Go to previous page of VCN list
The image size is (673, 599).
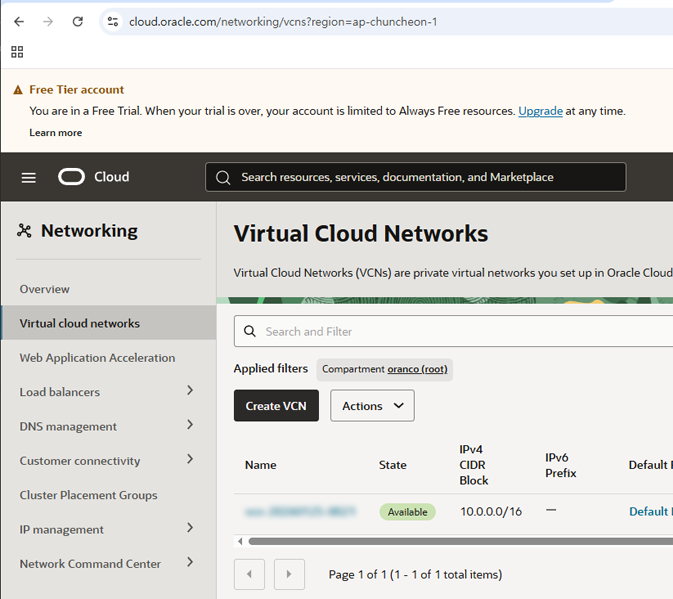pyautogui.click(x=249, y=574)
